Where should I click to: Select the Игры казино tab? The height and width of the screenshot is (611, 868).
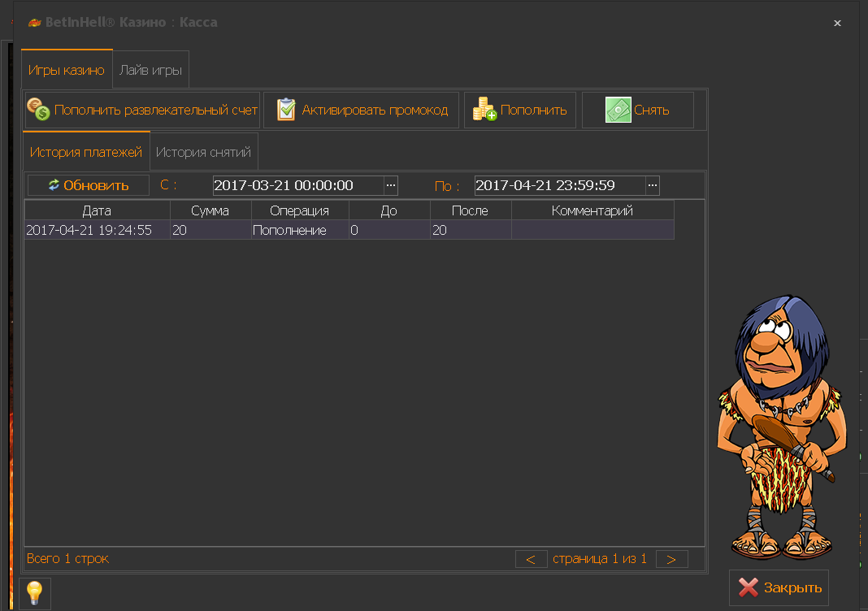(67, 70)
